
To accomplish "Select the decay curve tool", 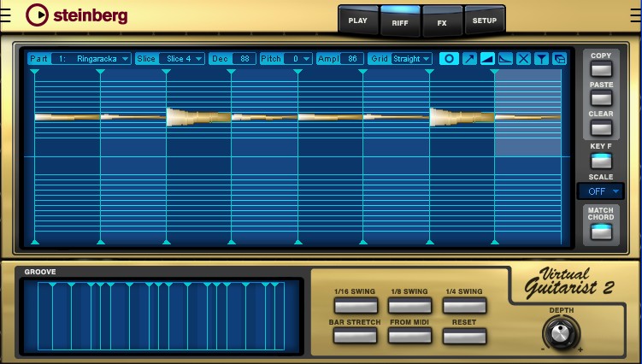I will [505, 59].
